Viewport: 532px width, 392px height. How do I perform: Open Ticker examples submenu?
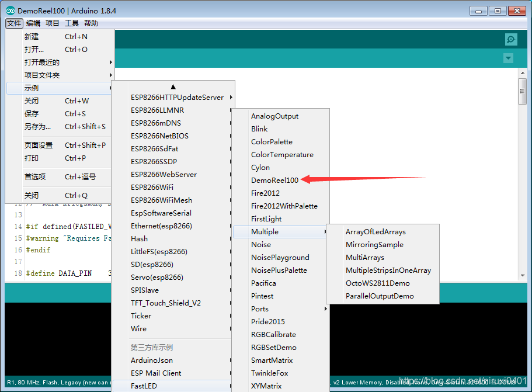[173, 316]
